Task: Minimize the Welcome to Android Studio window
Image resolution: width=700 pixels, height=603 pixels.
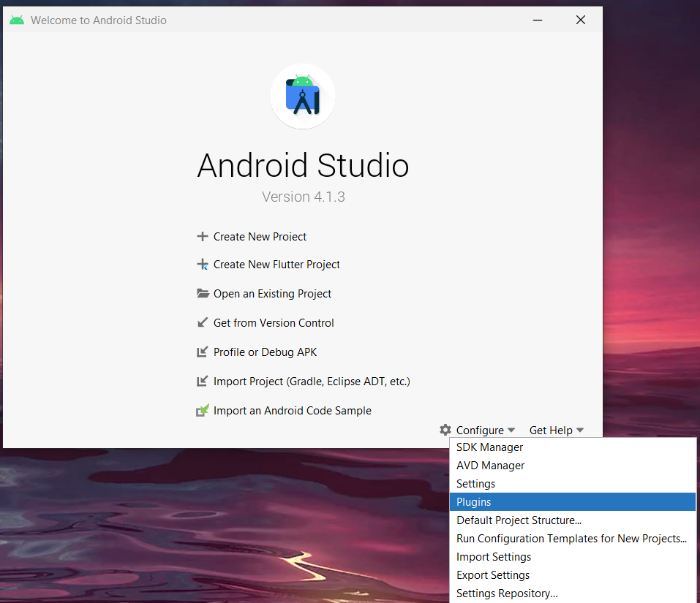Action: 538,20
